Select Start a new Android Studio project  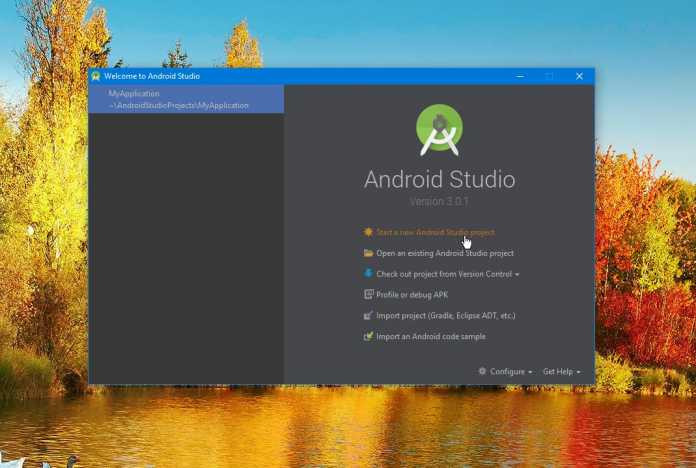(x=435, y=232)
